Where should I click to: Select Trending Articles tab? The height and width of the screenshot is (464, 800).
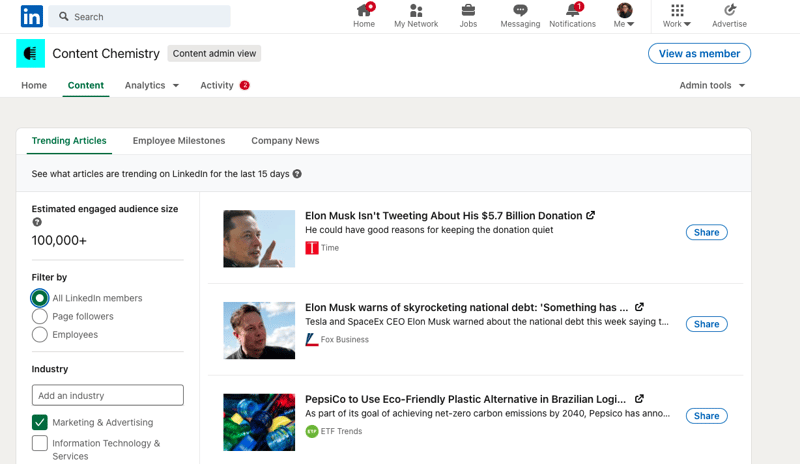69,141
